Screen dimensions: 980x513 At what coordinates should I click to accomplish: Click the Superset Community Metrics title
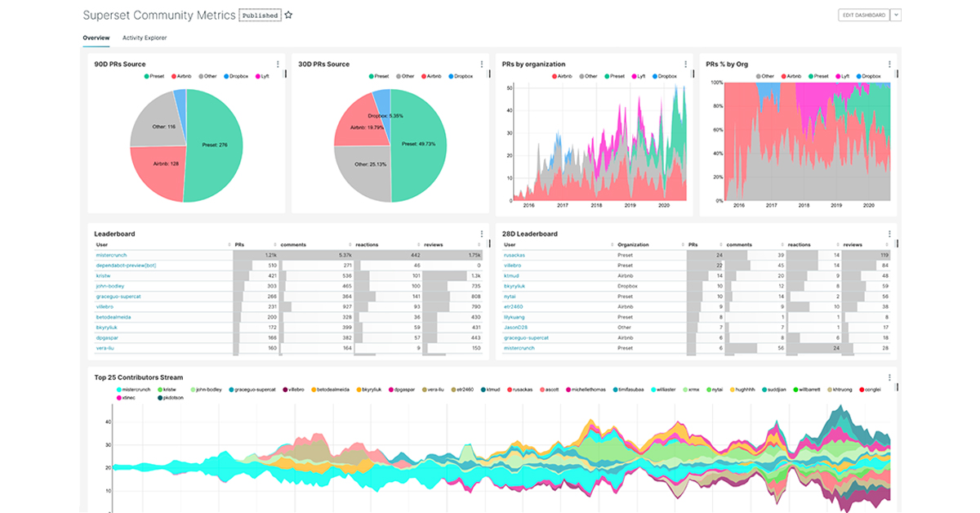click(159, 16)
